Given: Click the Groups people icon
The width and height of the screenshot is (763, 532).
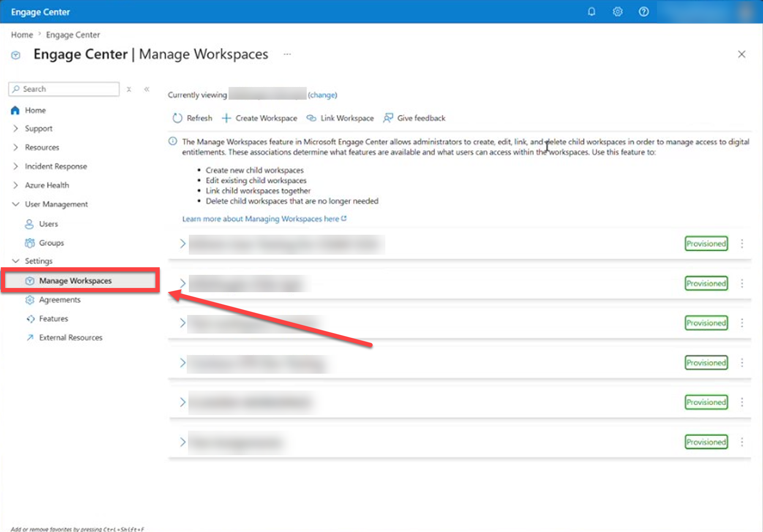Looking at the screenshot, I should pos(30,243).
